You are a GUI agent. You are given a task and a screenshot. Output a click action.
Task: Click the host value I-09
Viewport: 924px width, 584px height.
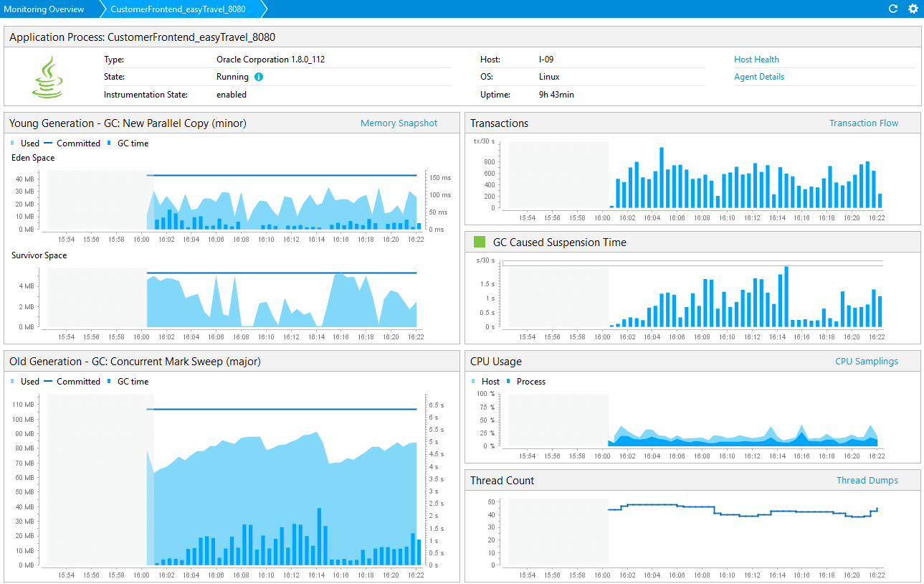[x=546, y=60]
